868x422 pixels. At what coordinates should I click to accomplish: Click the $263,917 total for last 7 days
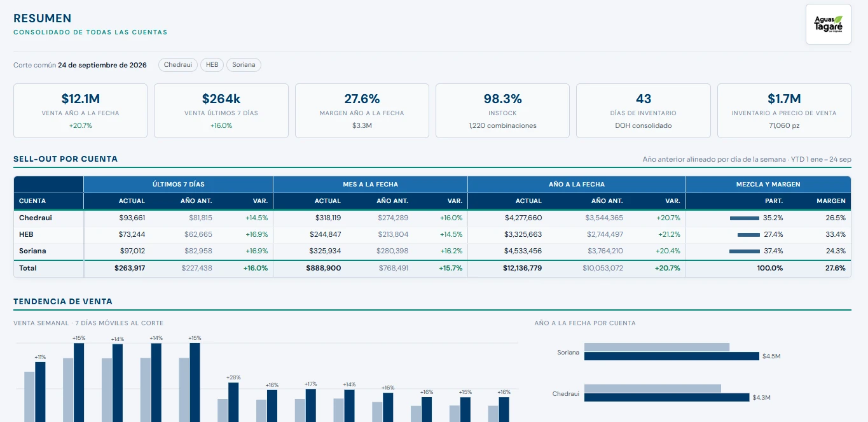(x=130, y=268)
